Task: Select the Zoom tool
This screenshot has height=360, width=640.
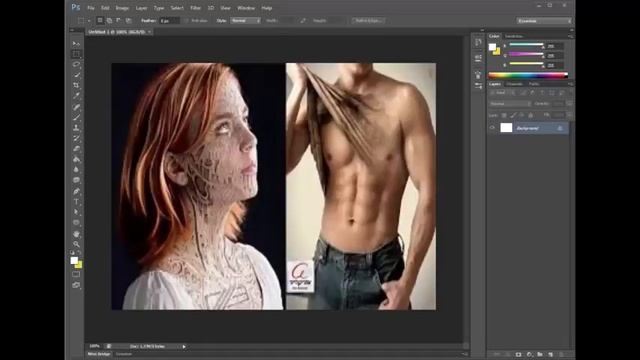Action: click(x=76, y=244)
